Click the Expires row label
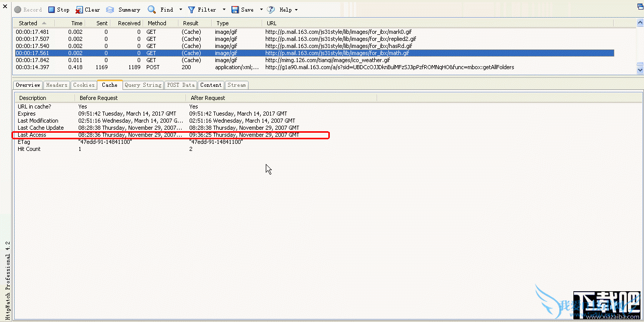Image resolution: width=644 pixels, height=322 pixels. (27, 114)
